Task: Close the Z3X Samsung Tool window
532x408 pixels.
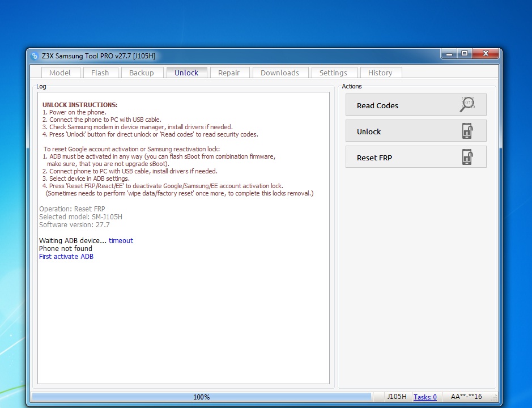Action: (x=486, y=54)
